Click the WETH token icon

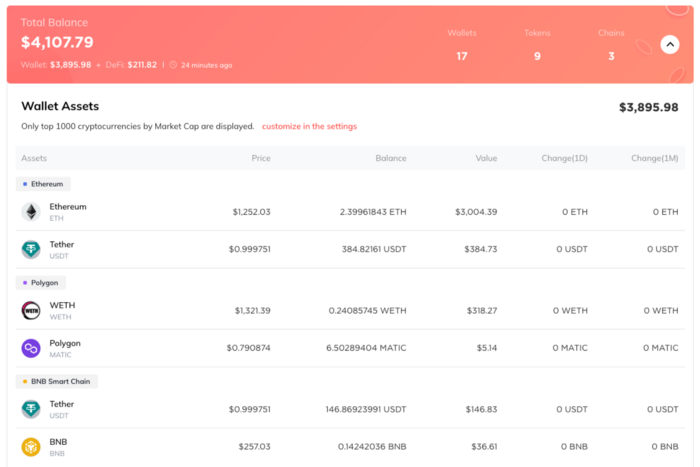[x=31, y=311]
